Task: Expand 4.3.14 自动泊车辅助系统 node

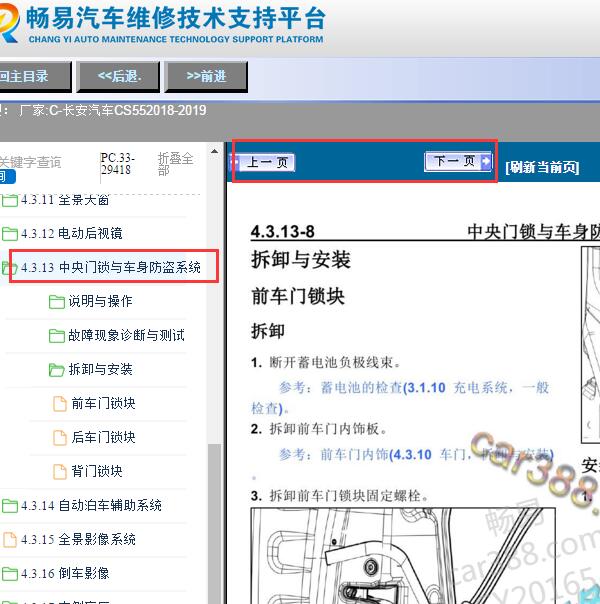Action: point(91,505)
